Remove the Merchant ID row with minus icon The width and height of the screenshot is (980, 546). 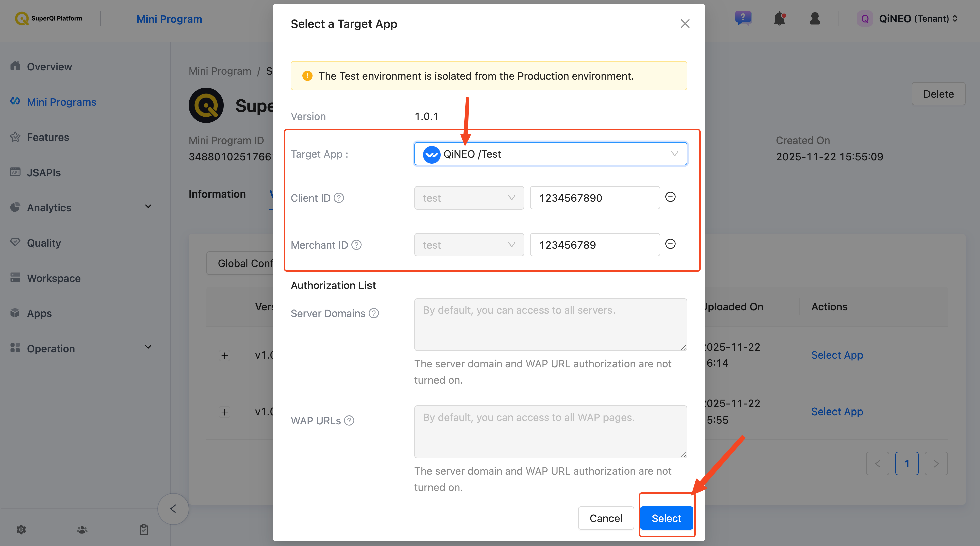point(670,244)
